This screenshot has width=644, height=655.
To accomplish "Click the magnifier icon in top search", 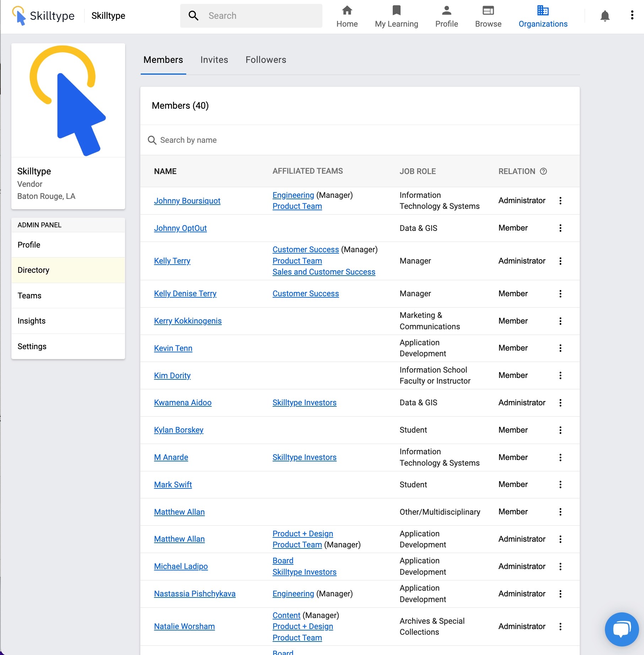I will pyautogui.click(x=193, y=16).
